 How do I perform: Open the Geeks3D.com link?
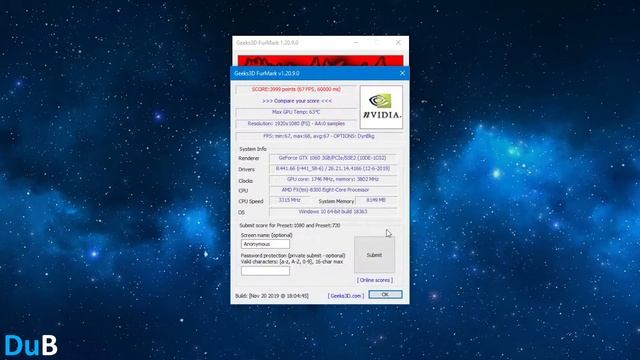346,296
